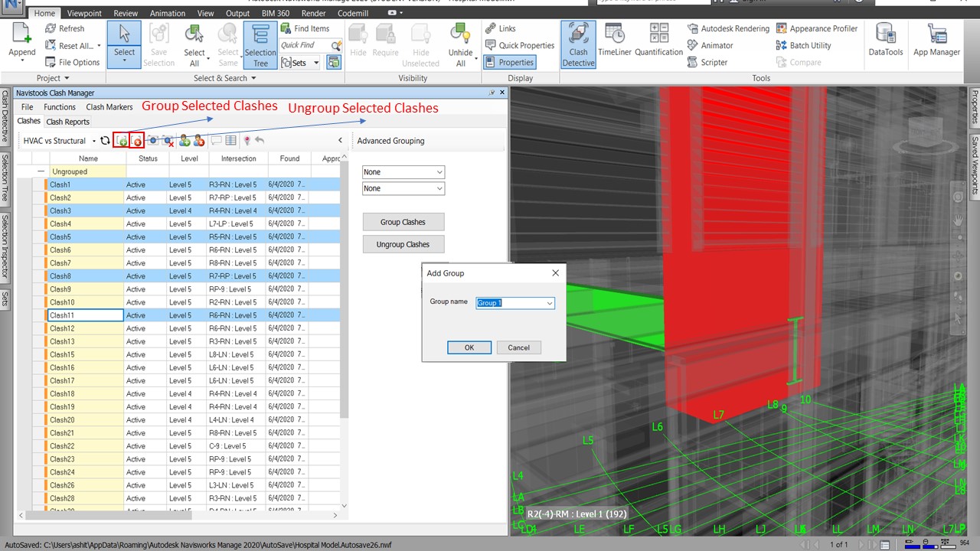Click the Group name text field
The width and height of the screenshot is (980, 551).
(x=510, y=303)
